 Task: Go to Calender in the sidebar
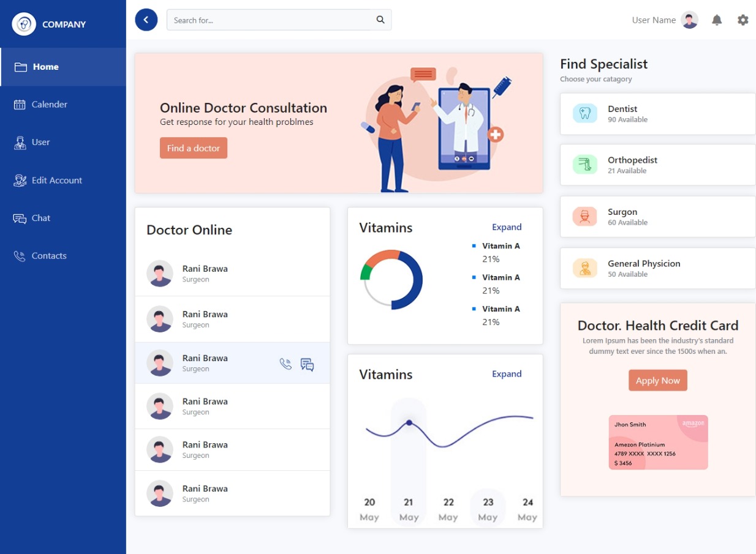49,105
